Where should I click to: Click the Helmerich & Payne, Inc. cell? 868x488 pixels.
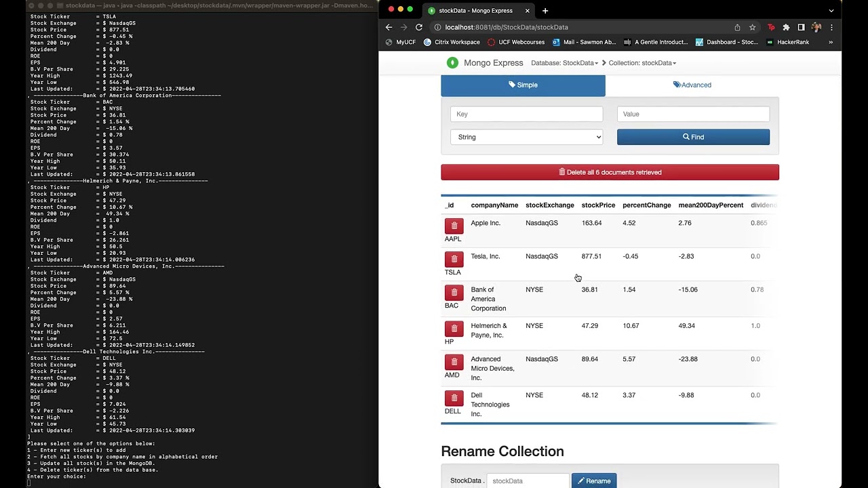pos(489,330)
